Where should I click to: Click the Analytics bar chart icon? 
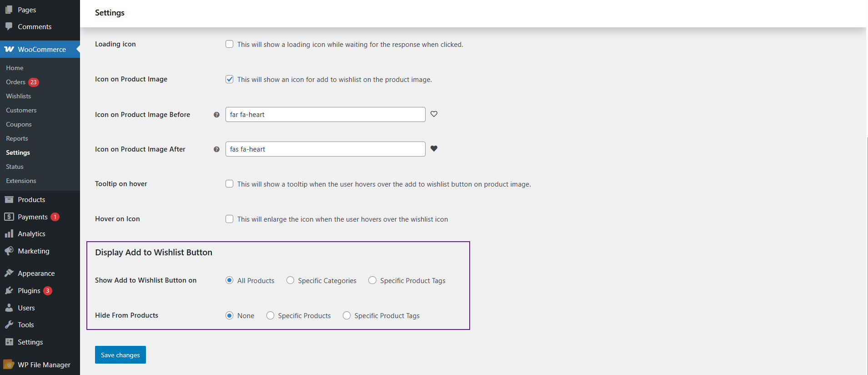[9, 234]
